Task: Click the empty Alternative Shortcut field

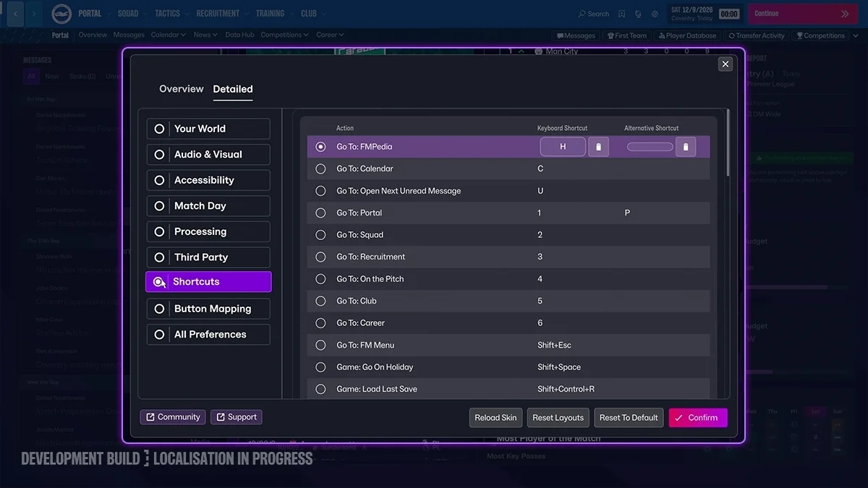Action: coord(650,147)
